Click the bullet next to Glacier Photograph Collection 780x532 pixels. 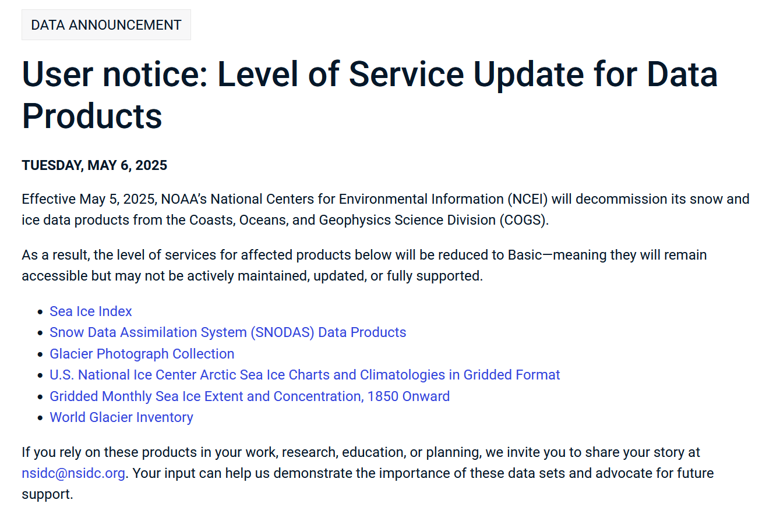click(40, 354)
